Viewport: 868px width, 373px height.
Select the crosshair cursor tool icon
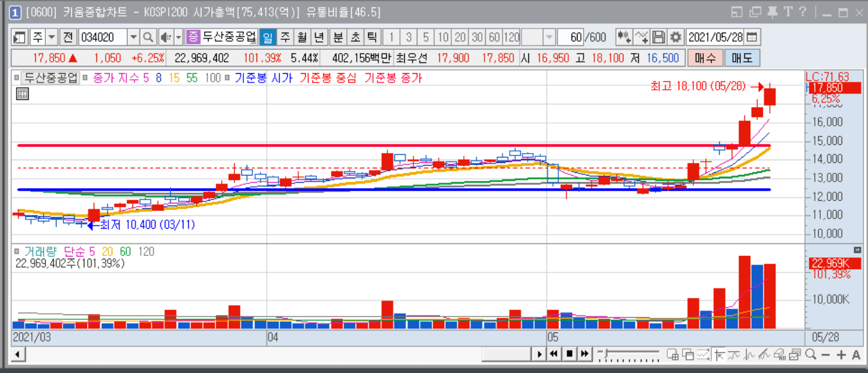[x=719, y=354]
